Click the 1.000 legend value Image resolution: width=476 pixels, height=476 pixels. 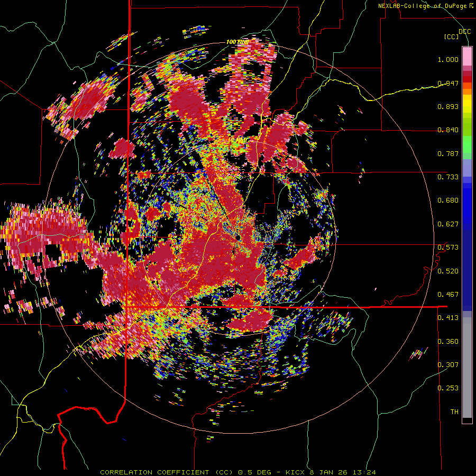(448, 59)
